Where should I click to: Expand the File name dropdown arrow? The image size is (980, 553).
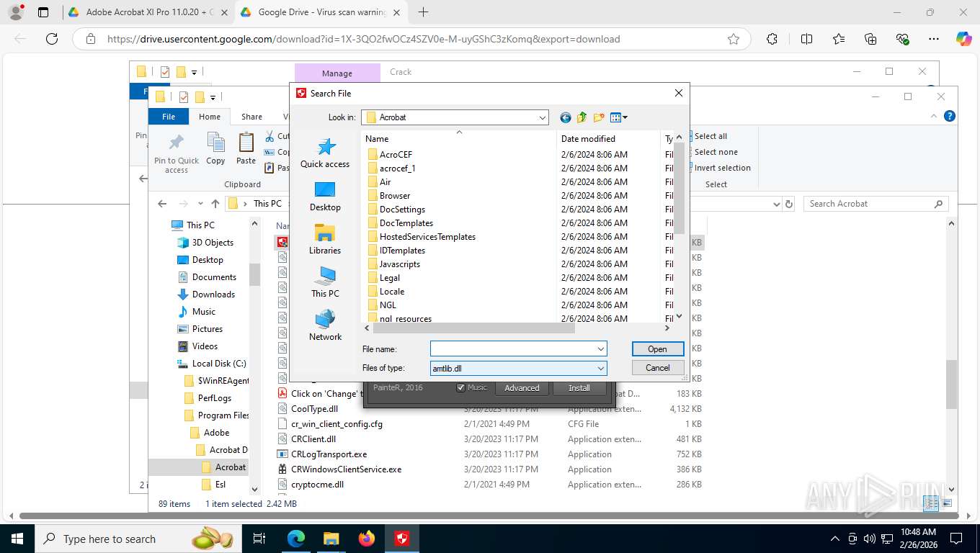600,349
